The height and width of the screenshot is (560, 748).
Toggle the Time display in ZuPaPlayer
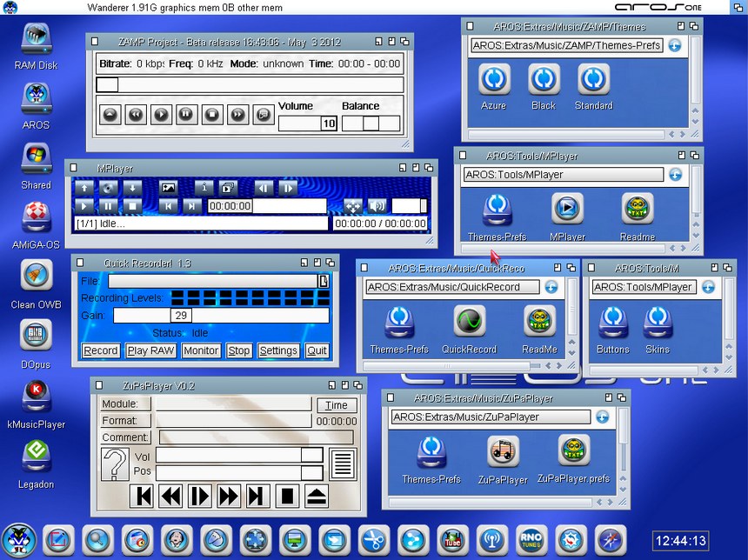[x=337, y=405]
